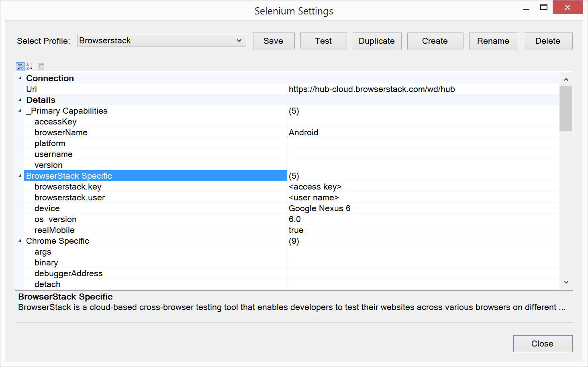Collapse the Details category
The width and height of the screenshot is (588, 367).
point(20,100)
